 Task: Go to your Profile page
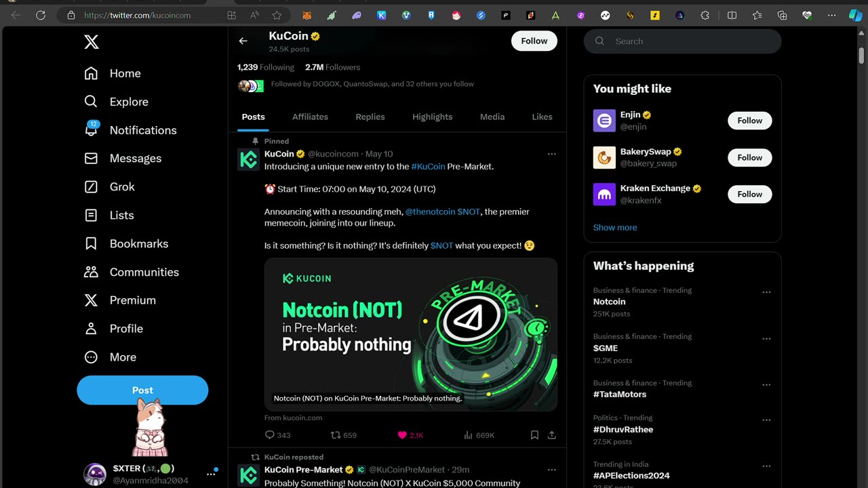pyautogui.click(x=113, y=329)
